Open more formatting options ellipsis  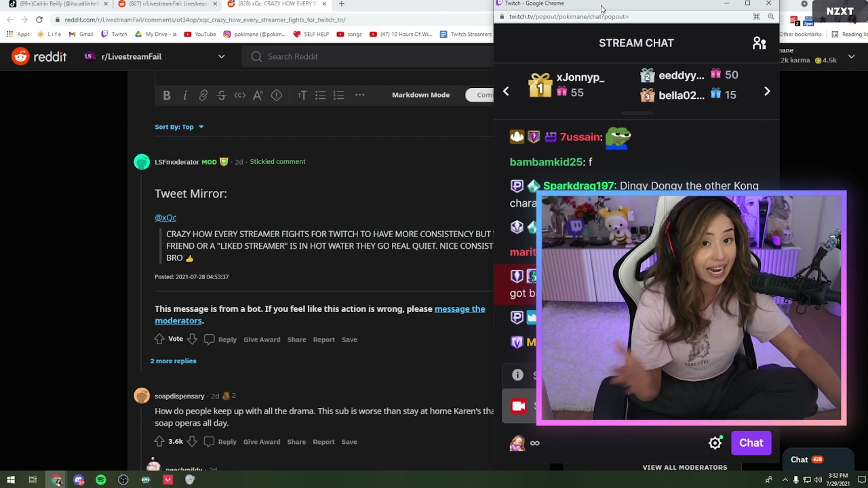click(x=359, y=95)
